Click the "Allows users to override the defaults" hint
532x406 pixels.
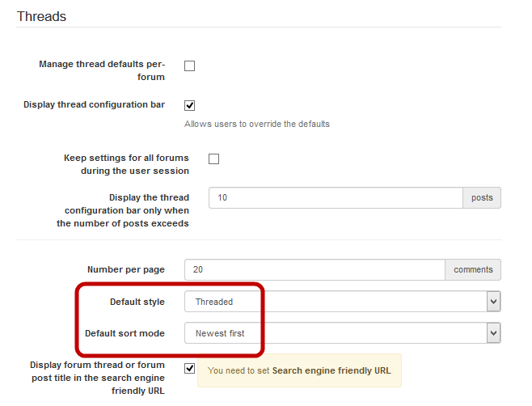256,124
